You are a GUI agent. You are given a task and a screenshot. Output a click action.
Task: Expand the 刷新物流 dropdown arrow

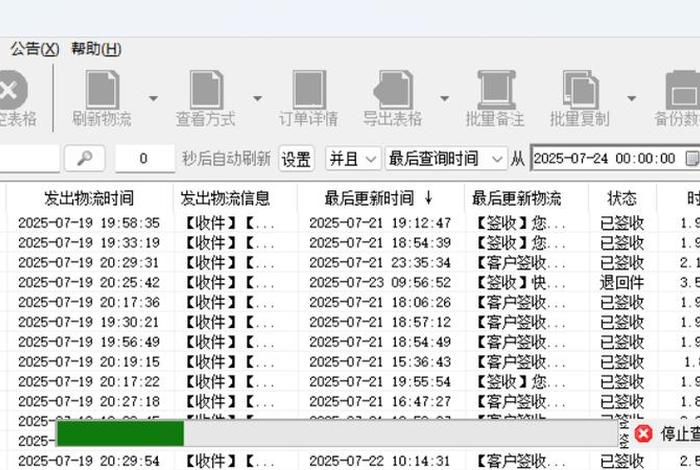pos(153,98)
